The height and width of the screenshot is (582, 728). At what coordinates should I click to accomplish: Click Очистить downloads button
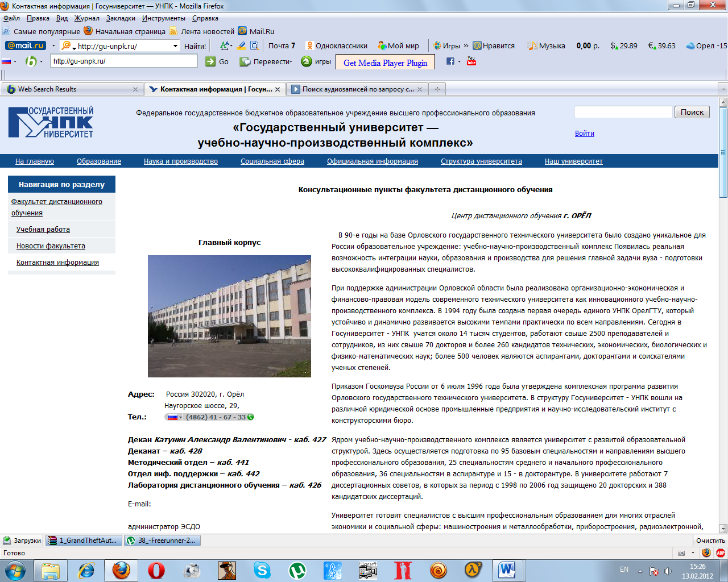coord(710,541)
